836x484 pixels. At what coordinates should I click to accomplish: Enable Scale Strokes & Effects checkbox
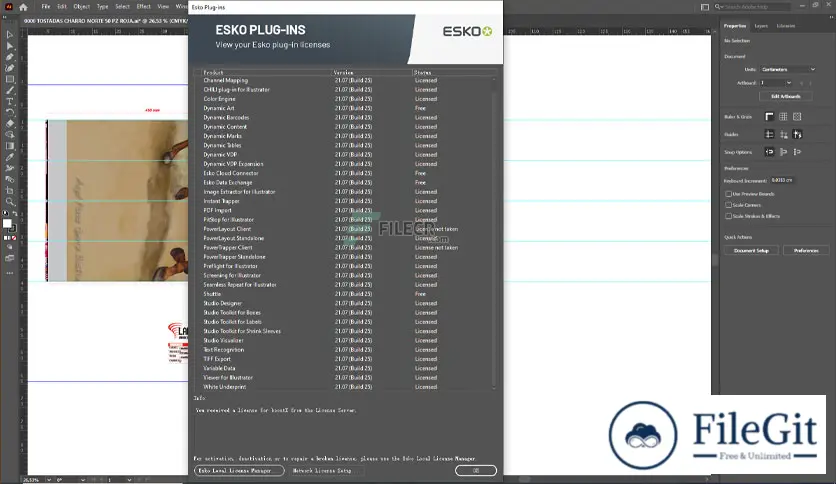pyautogui.click(x=728, y=216)
